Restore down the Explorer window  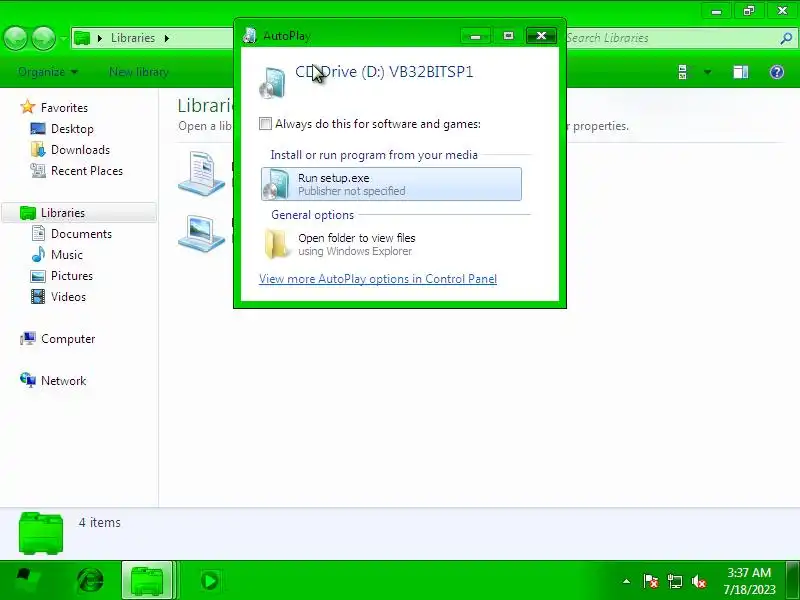(x=749, y=10)
